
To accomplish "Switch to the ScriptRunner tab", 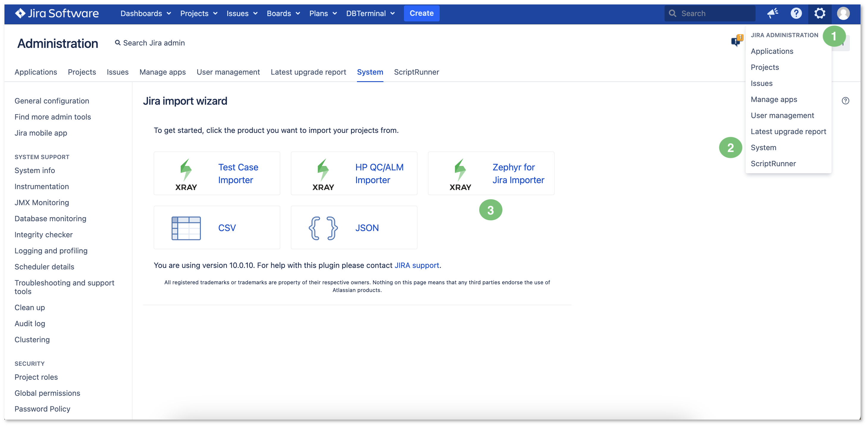I will coord(416,72).
